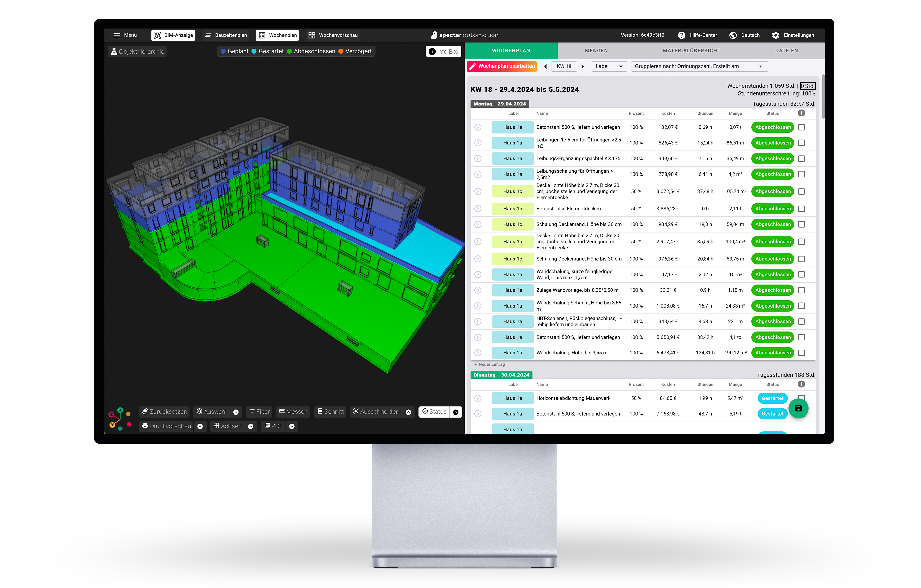Export via PDF button

273,427
